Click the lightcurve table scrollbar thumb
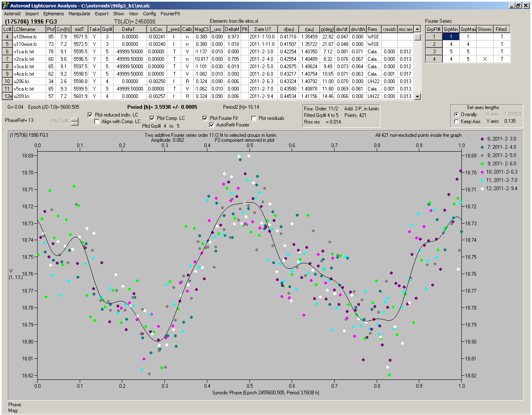Viewport: 532px width, 415px height. pyautogui.click(x=418, y=37)
